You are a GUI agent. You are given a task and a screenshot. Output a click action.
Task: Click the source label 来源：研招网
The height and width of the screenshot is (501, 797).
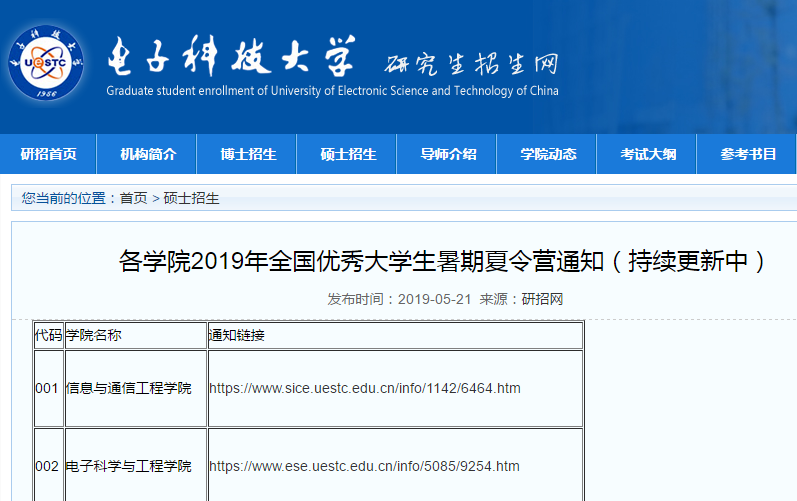522,299
